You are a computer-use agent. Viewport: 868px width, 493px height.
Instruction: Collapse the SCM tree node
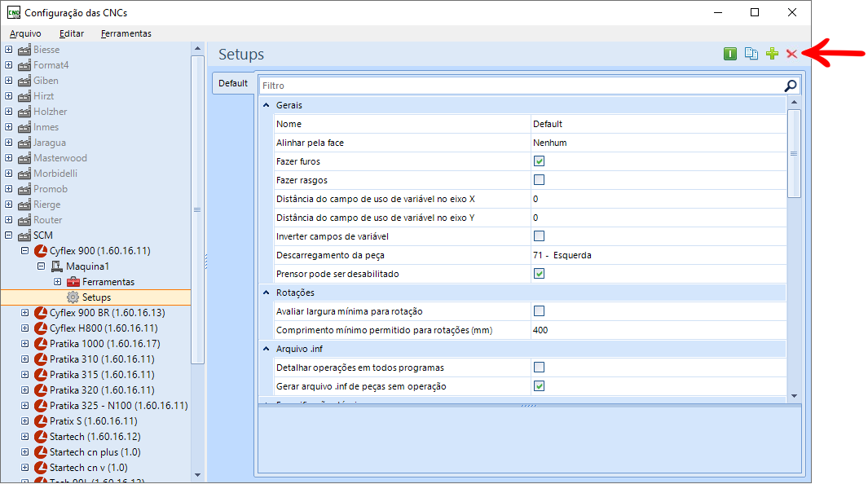coord(9,235)
